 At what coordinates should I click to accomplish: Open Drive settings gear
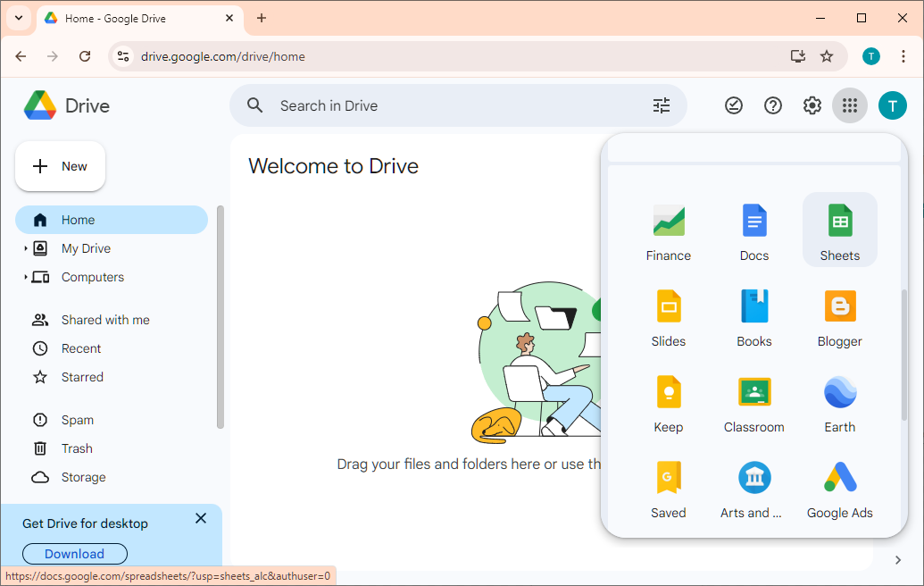[812, 105]
